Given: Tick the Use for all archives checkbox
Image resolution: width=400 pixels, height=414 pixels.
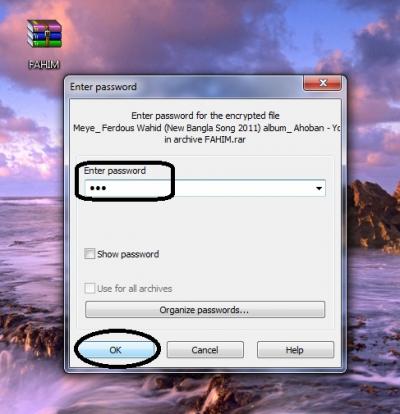Looking at the screenshot, I should (x=89, y=288).
